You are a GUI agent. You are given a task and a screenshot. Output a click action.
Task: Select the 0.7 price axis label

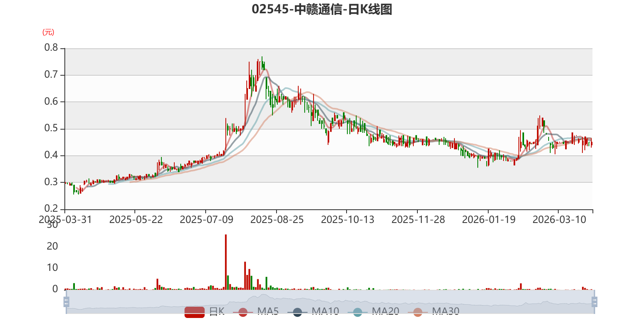click(51, 74)
